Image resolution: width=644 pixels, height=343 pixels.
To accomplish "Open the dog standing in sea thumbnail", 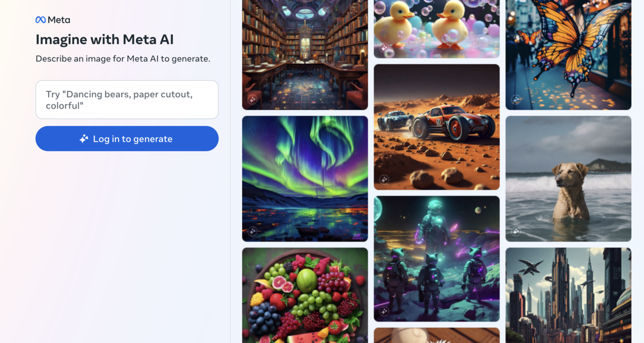I will pos(568,179).
